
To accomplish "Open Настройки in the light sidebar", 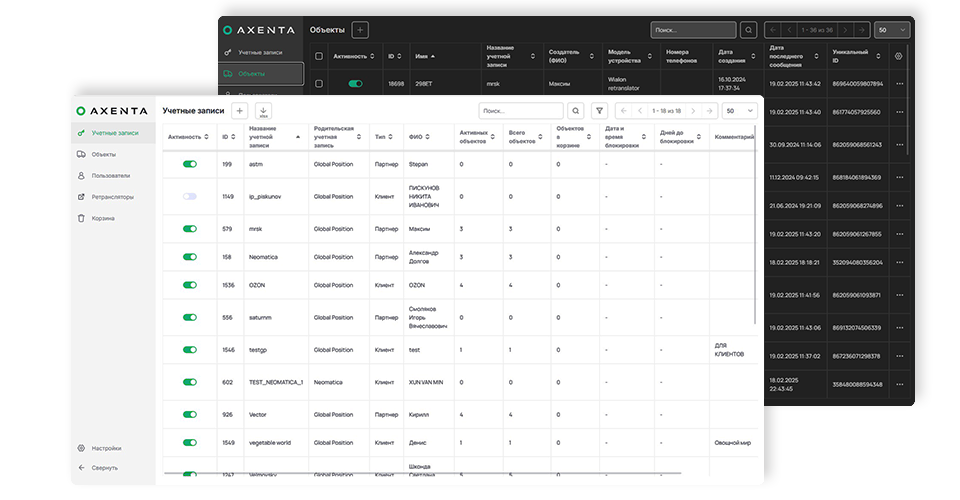I will coord(107,448).
